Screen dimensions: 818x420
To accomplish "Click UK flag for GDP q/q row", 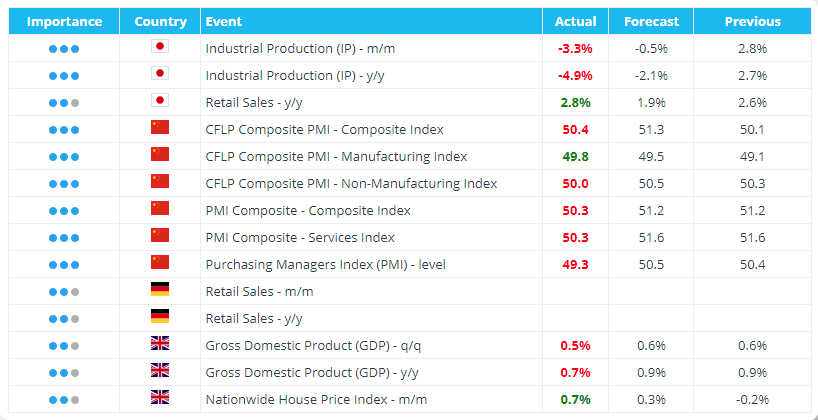I will [x=159, y=344].
